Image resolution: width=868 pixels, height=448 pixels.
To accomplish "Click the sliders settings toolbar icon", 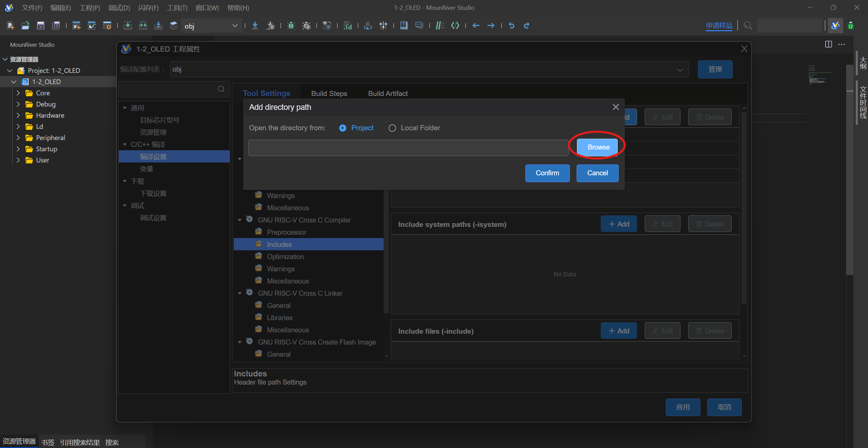I will tap(383, 25).
